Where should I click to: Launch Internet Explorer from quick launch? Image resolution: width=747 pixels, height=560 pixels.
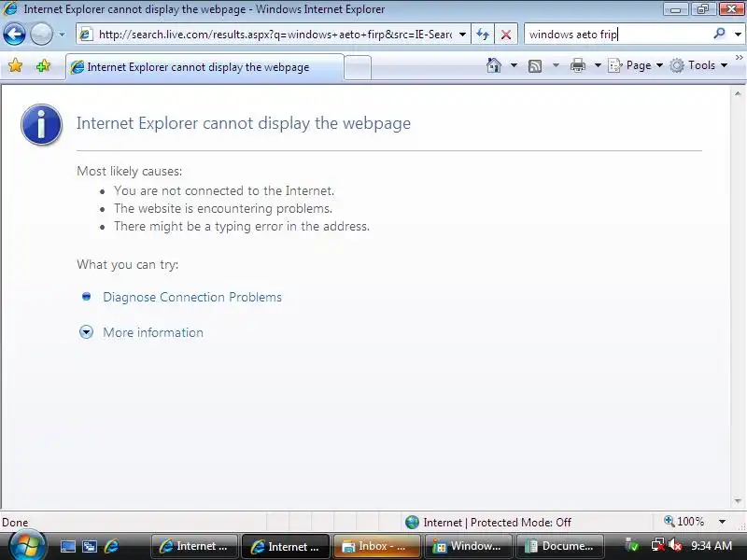(111, 546)
